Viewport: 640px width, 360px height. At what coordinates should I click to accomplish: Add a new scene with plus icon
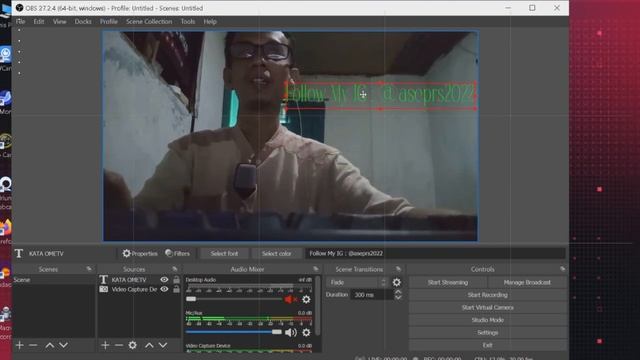pos(19,345)
